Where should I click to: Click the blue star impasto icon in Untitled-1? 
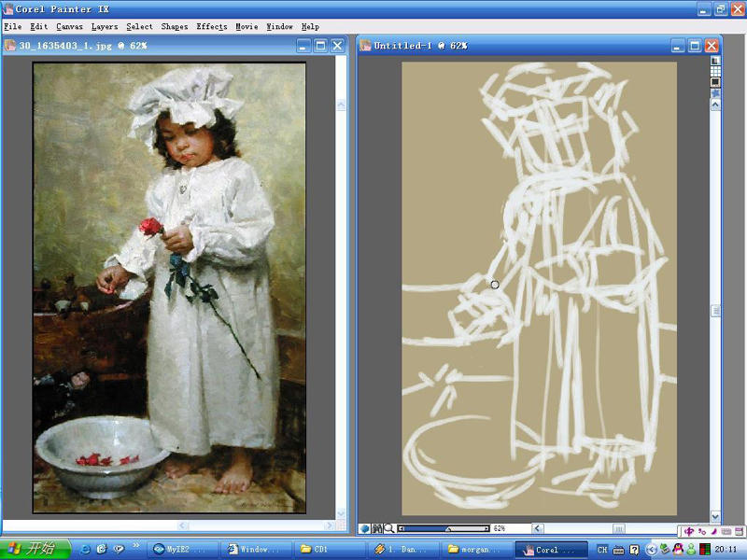coord(715,92)
